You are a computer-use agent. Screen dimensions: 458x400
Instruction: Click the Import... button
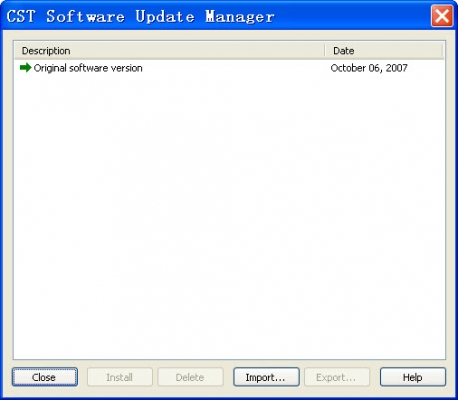click(x=266, y=377)
